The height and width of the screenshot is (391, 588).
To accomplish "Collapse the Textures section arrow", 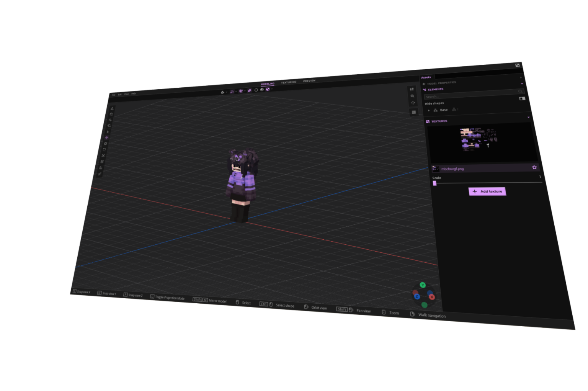I will pyautogui.click(x=529, y=117).
